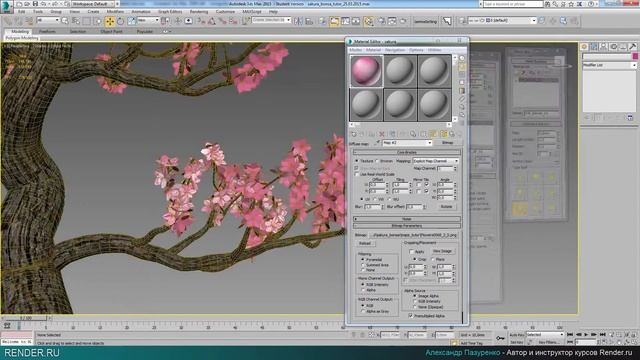Viewport: 640px width, 360px height.
Task: Switch to Freeform ribbon tab
Action: pyautogui.click(x=47, y=31)
